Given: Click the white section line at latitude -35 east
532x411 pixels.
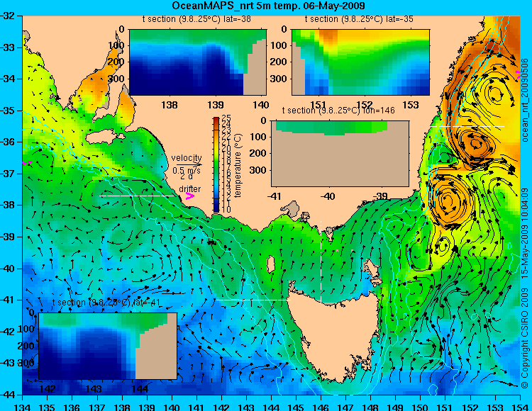Looking at the screenshot, I should point(468,126).
